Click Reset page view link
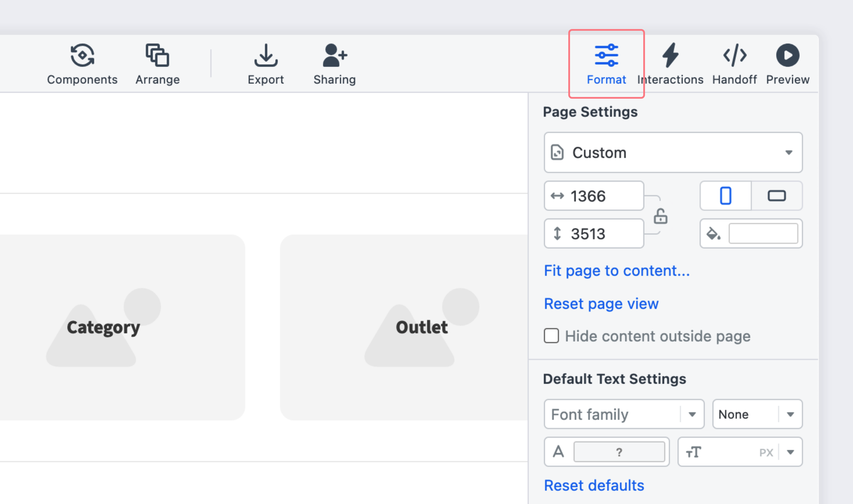853x504 pixels. 601,304
